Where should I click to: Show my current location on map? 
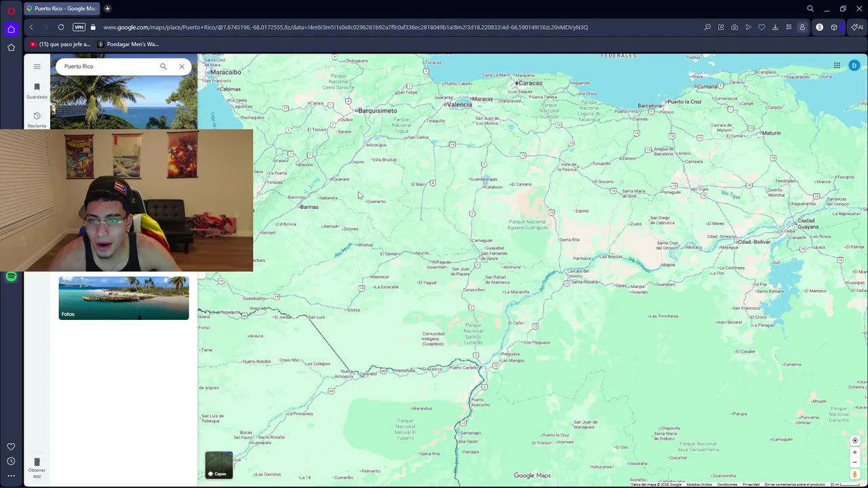pyautogui.click(x=854, y=441)
